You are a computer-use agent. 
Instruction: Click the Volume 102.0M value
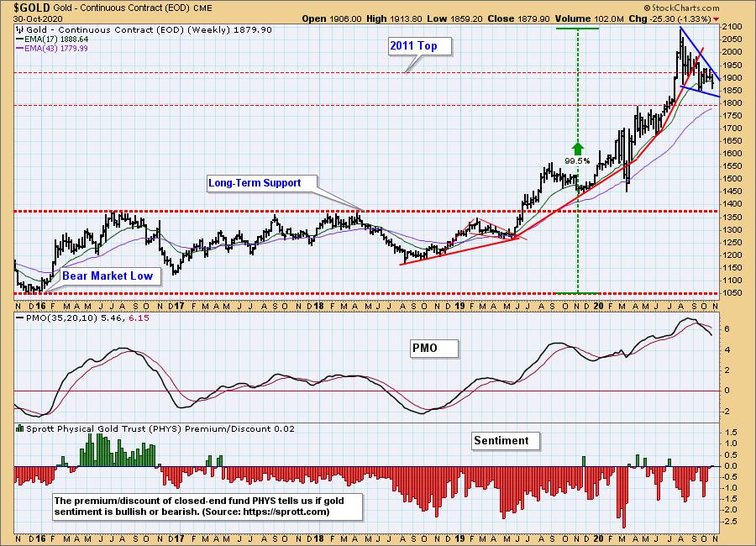point(589,18)
